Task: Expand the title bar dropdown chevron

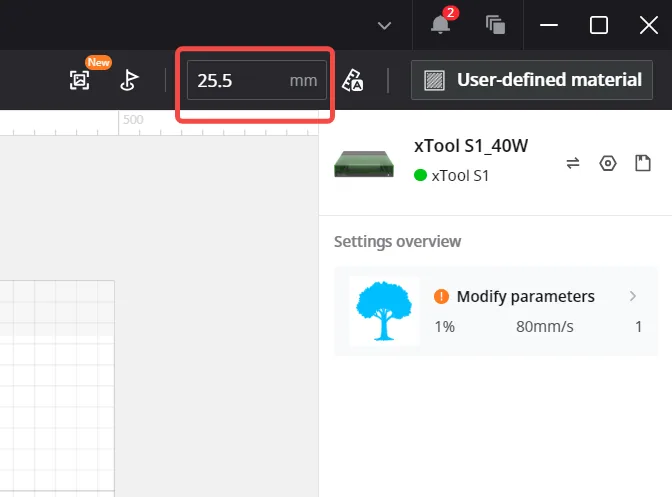Action: (x=384, y=26)
